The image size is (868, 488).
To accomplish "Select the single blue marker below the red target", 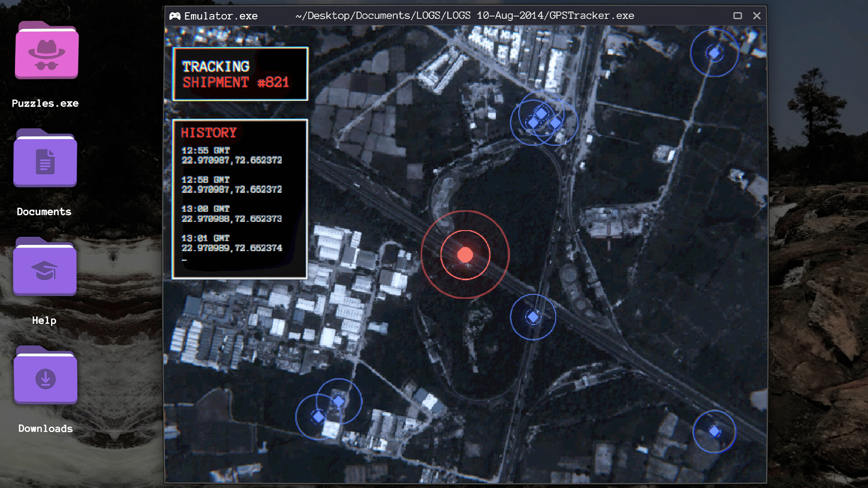I will point(533,317).
